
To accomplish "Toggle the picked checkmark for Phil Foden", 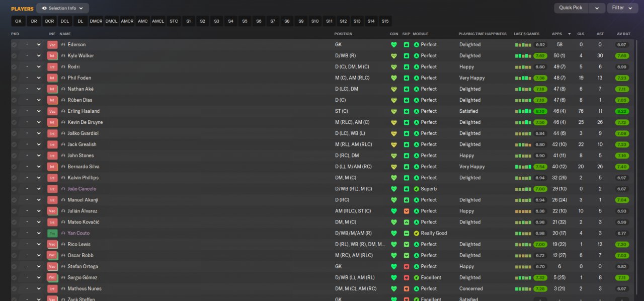I will tap(14, 78).
